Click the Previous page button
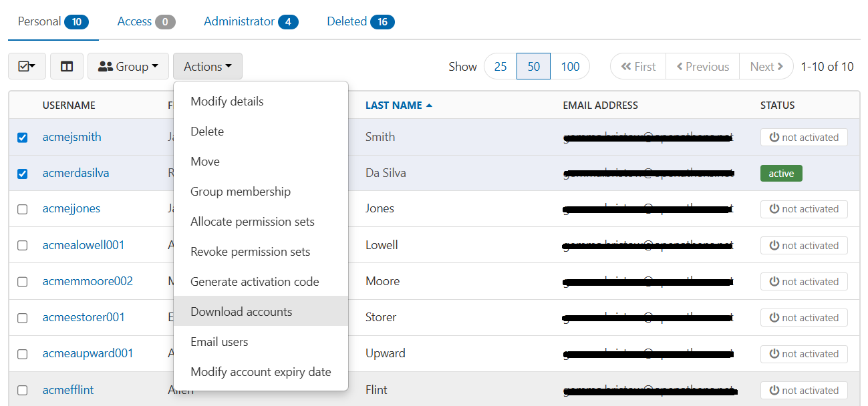 [x=702, y=65]
